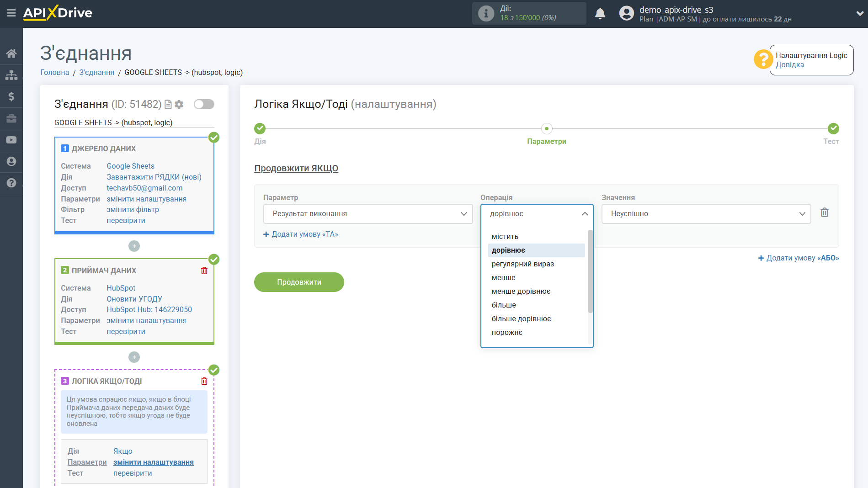This screenshot has height=488, width=868.
Task: Open the billing dollar icon in sidebar
Action: pyautogui.click(x=11, y=96)
